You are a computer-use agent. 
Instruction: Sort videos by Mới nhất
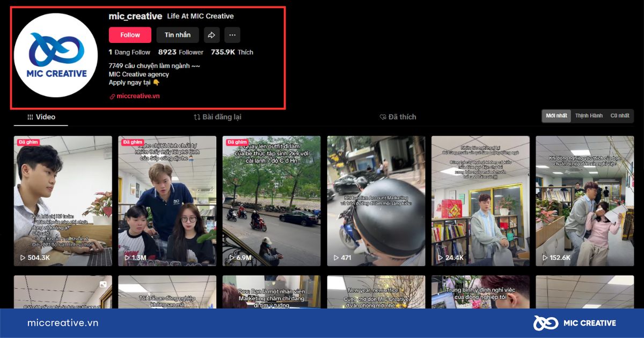tap(557, 116)
